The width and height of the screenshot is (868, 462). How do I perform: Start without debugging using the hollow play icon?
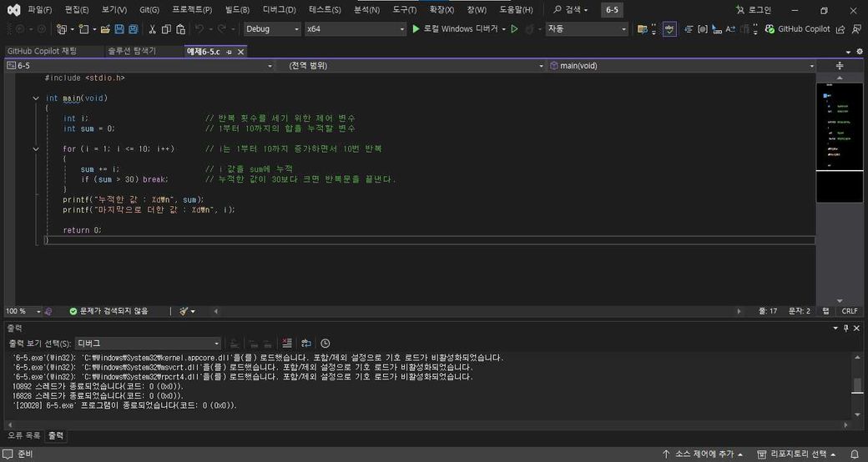click(x=514, y=29)
